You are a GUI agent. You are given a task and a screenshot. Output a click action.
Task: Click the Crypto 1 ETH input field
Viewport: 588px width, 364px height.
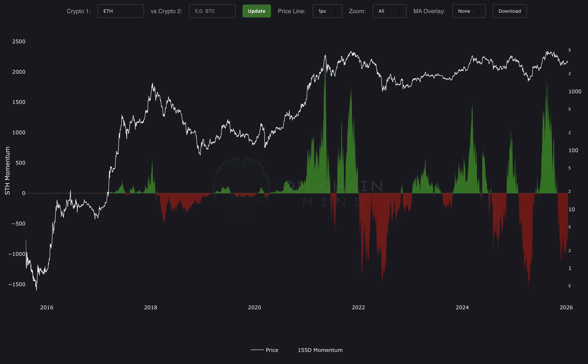pos(120,11)
